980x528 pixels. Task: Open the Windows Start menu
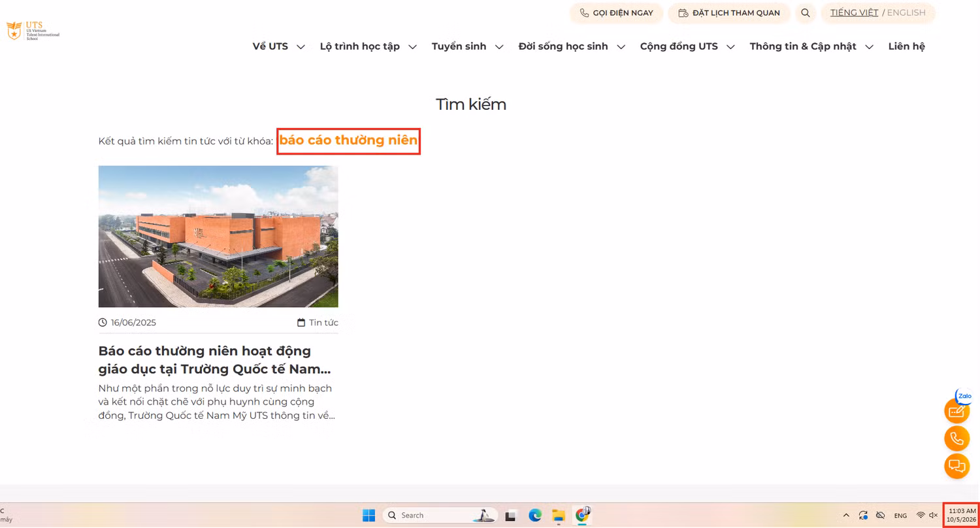(369, 516)
